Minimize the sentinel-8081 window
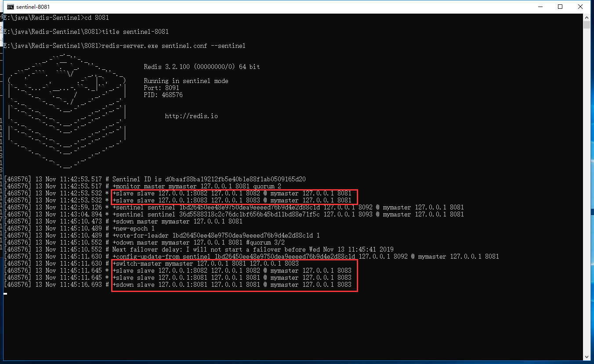594x364 pixels. tap(540, 7)
